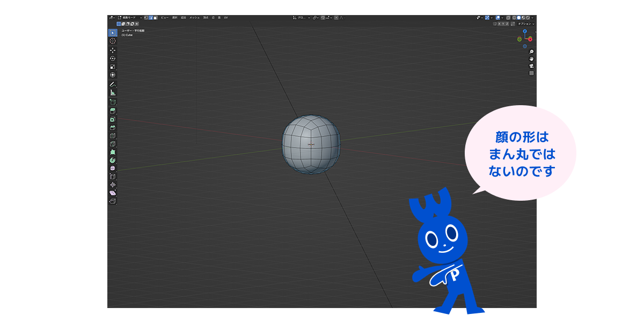Viewport: 644px width, 322px height.
Task: Open the 編集モード mode dropdown
Action: pyautogui.click(x=130, y=18)
